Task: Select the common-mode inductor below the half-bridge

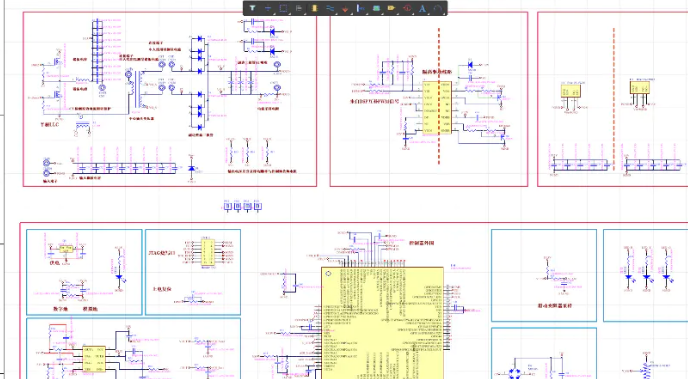Action: (82, 126)
